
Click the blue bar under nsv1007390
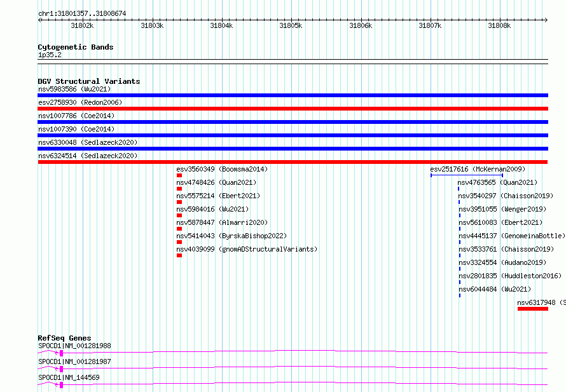click(x=293, y=135)
